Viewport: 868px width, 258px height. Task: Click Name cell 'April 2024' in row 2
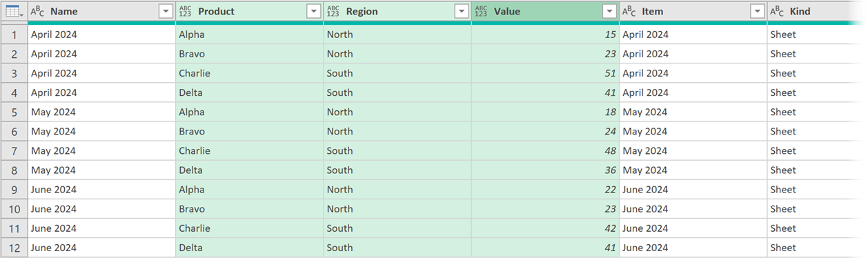click(x=102, y=54)
